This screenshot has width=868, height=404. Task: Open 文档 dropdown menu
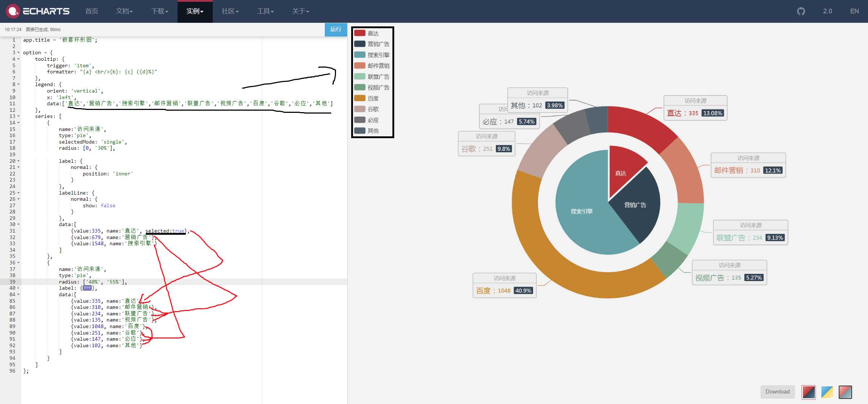coord(124,11)
